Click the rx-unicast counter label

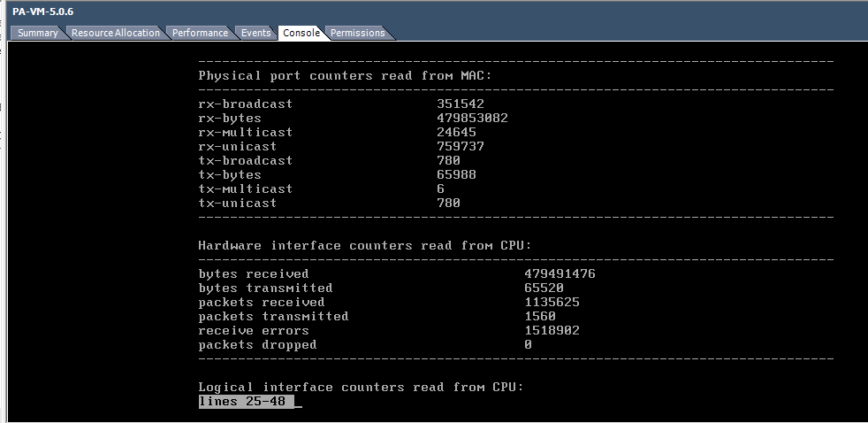click(x=238, y=147)
